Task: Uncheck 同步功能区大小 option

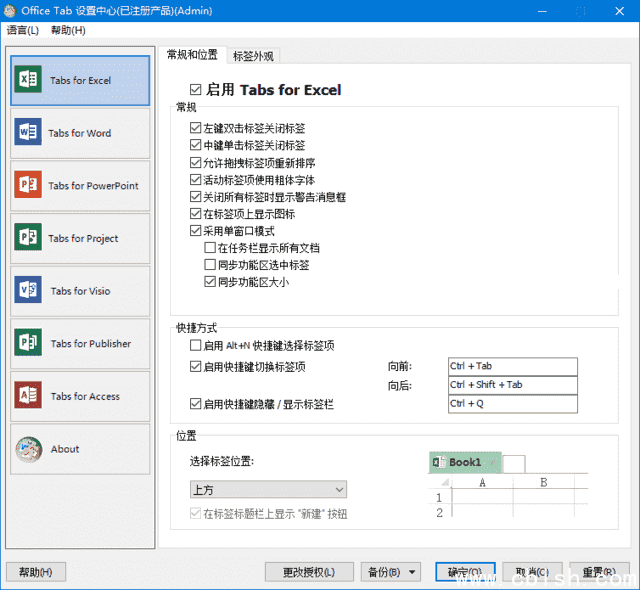Action: click(x=210, y=282)
